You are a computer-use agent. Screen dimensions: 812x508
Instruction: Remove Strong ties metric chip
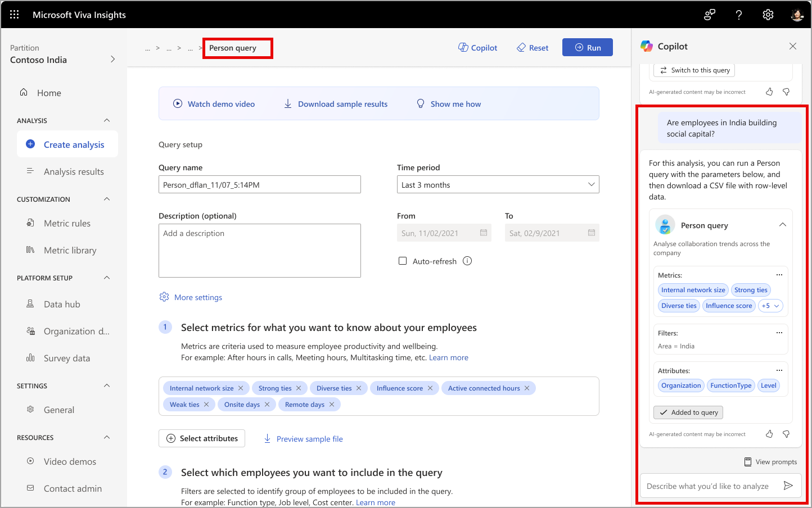tap(299, 388)
